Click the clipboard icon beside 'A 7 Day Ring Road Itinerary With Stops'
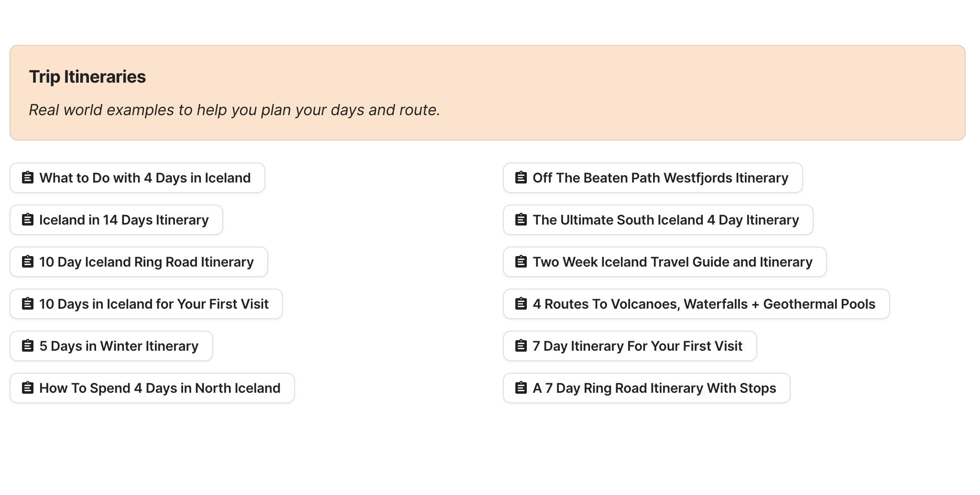 521,388
